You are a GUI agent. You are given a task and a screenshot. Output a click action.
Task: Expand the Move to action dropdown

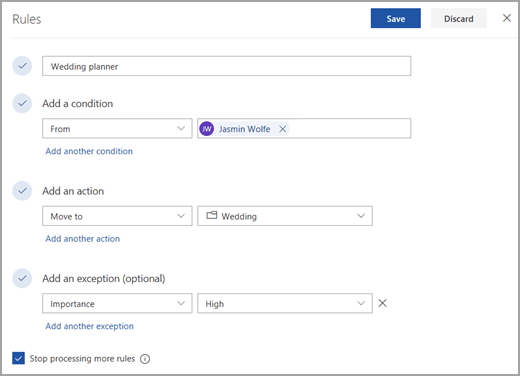coord(117,216)
